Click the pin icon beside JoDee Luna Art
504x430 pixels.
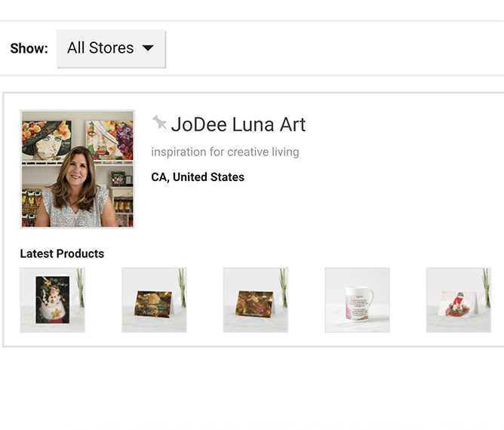tap(159, 122)
